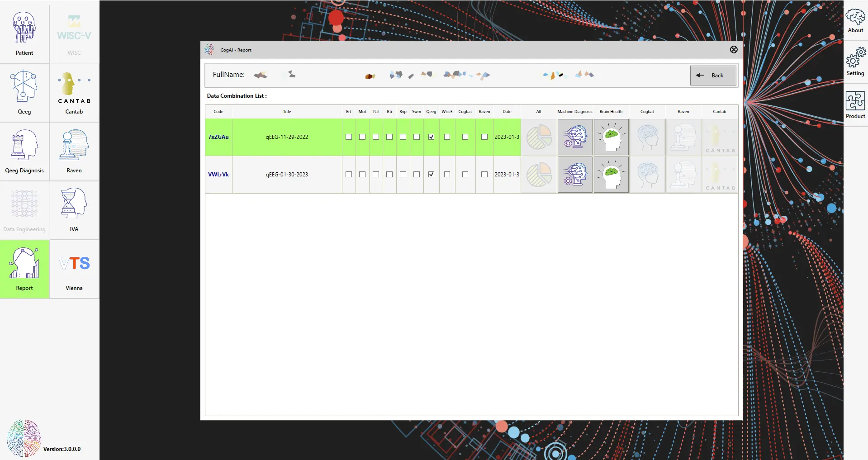Open the Product puzzle icon

point(855,105)
